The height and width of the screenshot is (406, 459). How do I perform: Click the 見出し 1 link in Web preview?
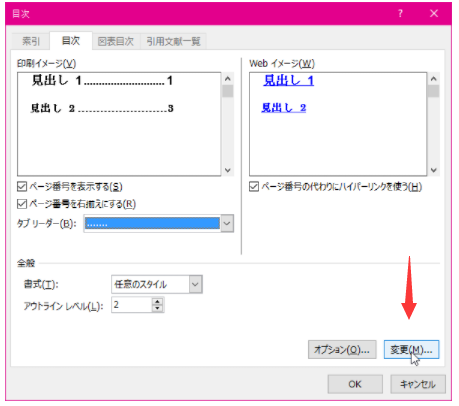point(289,80)
